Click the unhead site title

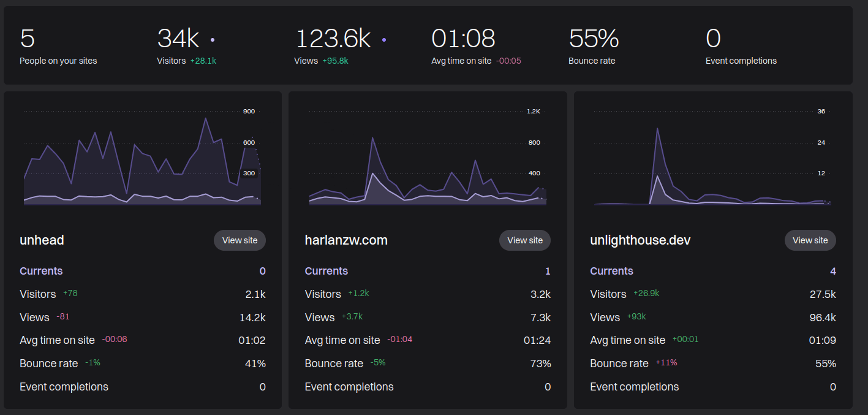(x=42, y=240)
